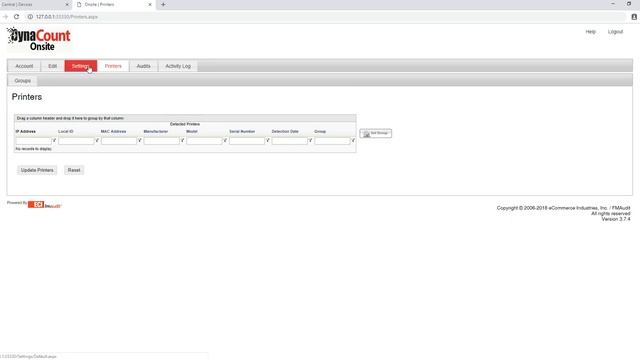Open filter menu for MAC Address column
Image resolution: width=640 pixels, height=360 pixels.
(140, 140)
